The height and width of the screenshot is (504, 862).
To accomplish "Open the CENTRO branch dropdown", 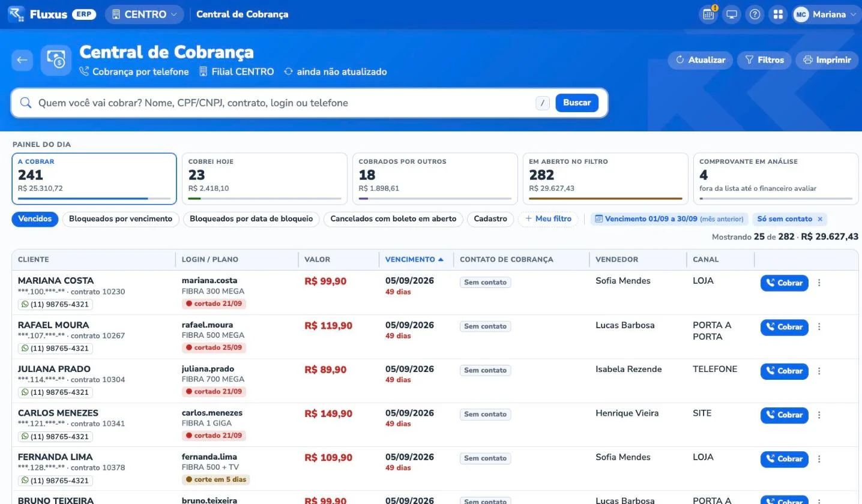I will click(144, 14).
